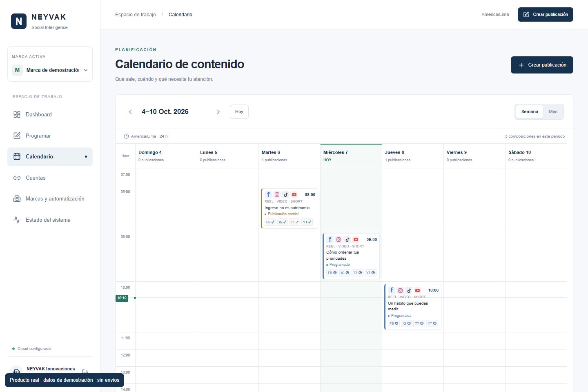Click the top-bar Crear publicación button
This screenshot has width=588, height=392.
coord(545,14)
